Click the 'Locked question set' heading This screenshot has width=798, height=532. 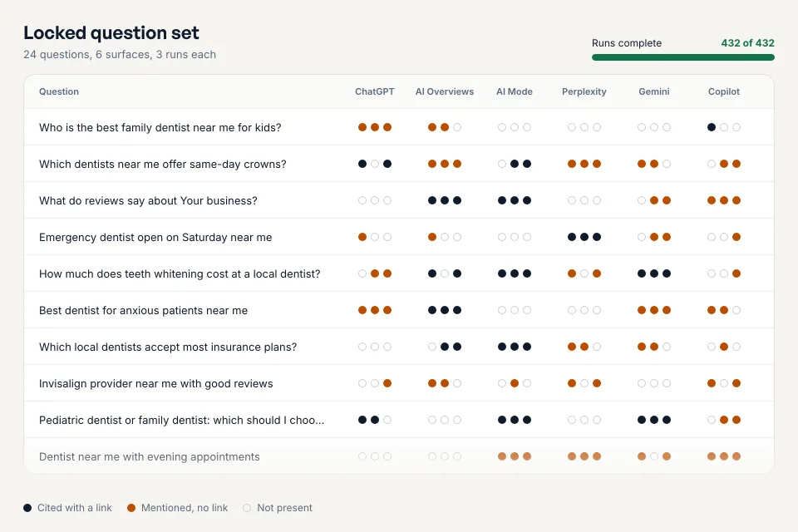point(111,32)
